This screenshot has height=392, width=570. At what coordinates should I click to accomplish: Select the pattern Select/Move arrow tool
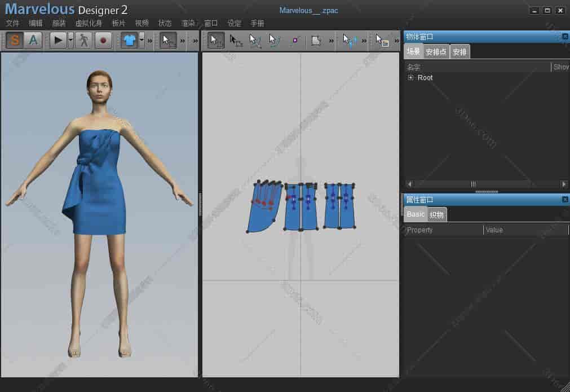(x=215, y=41)
